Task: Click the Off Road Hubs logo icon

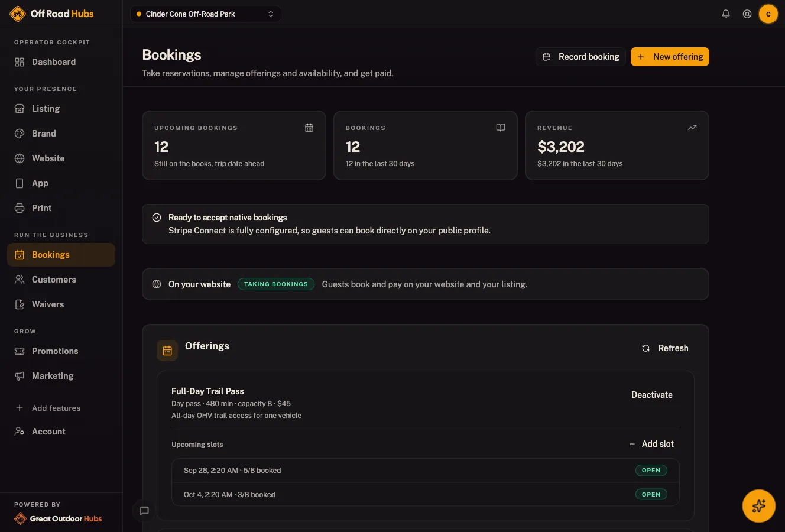Action: click(x=18, y=14)
